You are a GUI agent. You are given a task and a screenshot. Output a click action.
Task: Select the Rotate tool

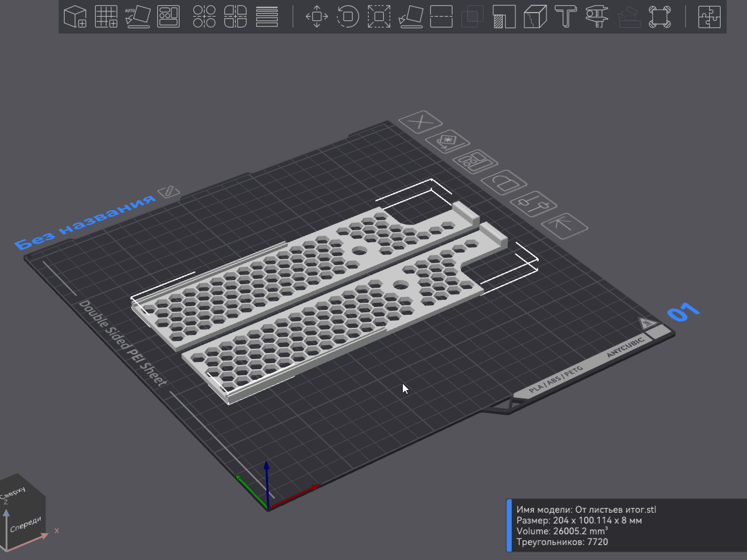point(348,16)
